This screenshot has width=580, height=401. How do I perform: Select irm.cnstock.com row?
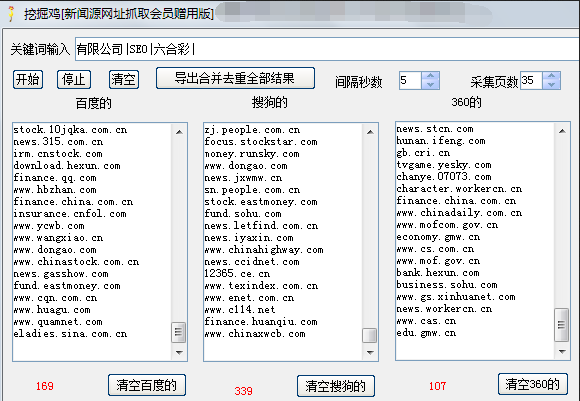(x=58, y=154)
